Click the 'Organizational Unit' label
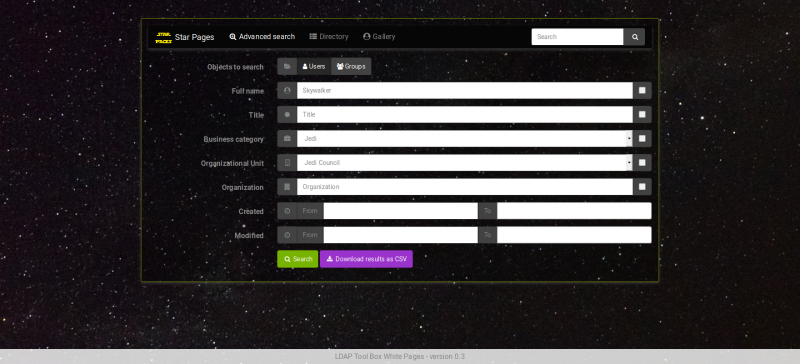Screen dimensions: 800x364 (x=232, y=163)
